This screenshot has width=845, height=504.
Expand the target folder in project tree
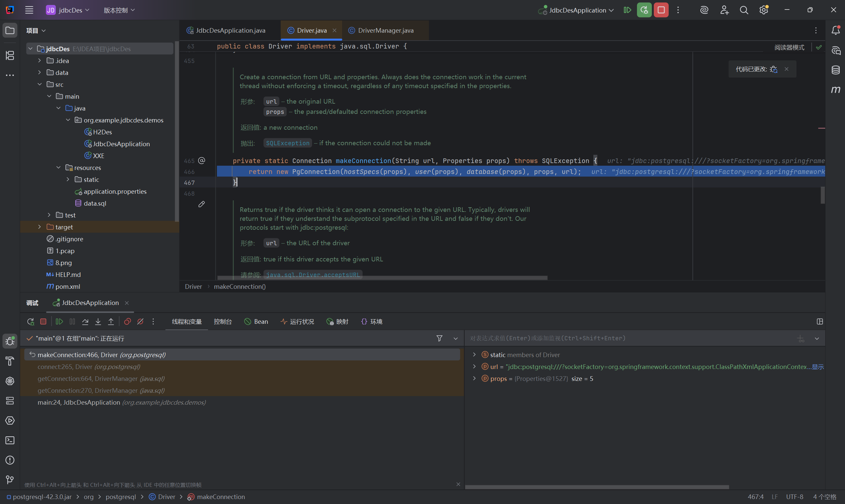[x=39, y=227]
